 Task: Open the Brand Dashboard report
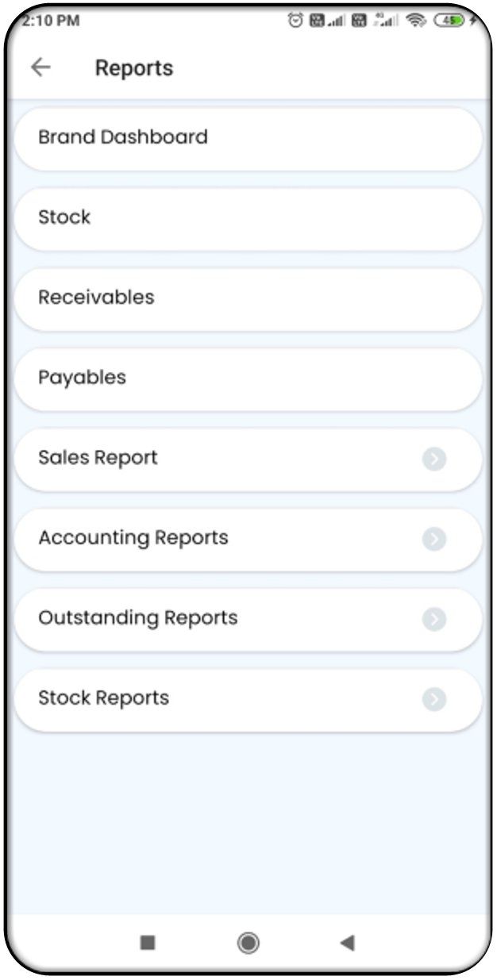coord(123,137)
